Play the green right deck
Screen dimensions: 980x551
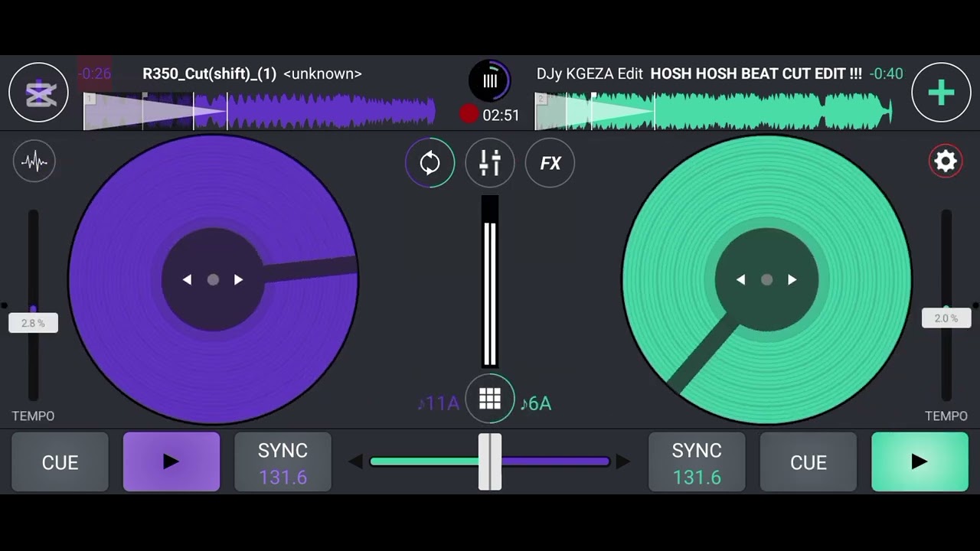(x=920, y=461)
